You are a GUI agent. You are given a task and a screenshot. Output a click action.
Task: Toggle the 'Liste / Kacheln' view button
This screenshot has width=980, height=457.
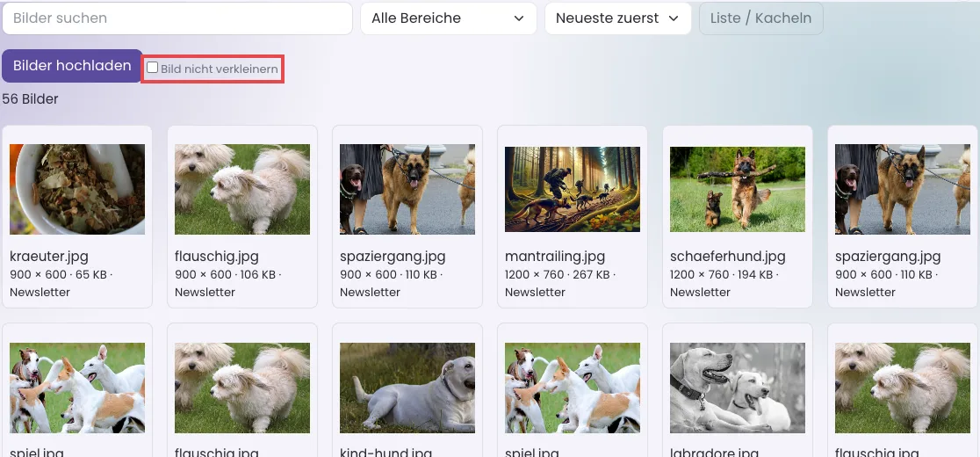760,18
